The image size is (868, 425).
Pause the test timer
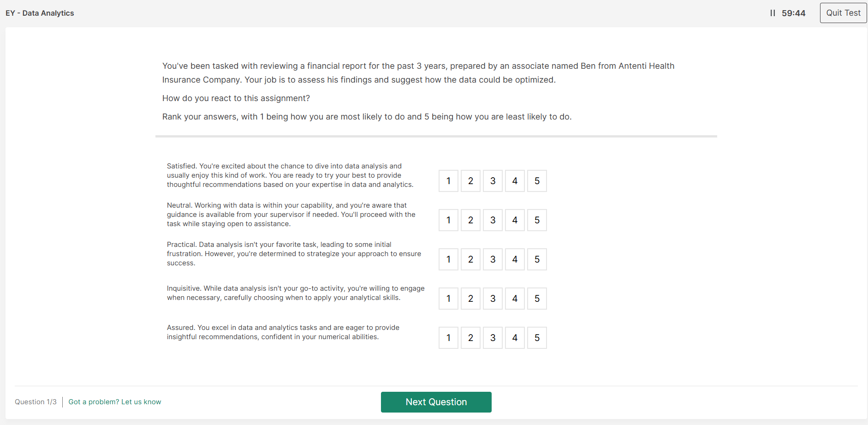tap(773, 13)
